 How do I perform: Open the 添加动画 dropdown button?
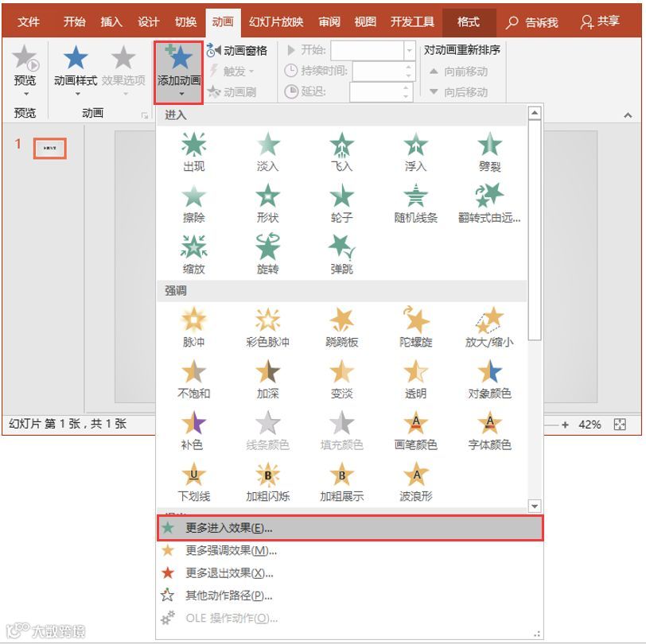pos(179,72)
